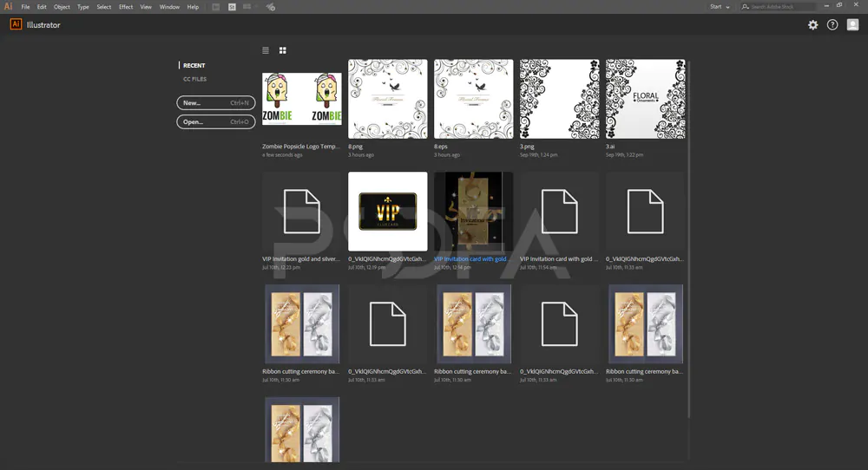Click the 'Sep 19th, 1:22 pm' timestamp

click(624, 155)
